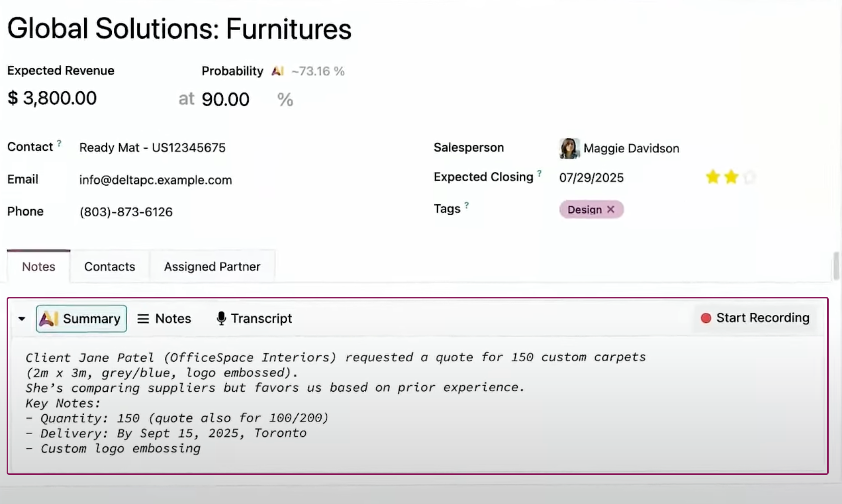Open the Expected Closing date picker

pyautogui.click(x=591, y=178)
